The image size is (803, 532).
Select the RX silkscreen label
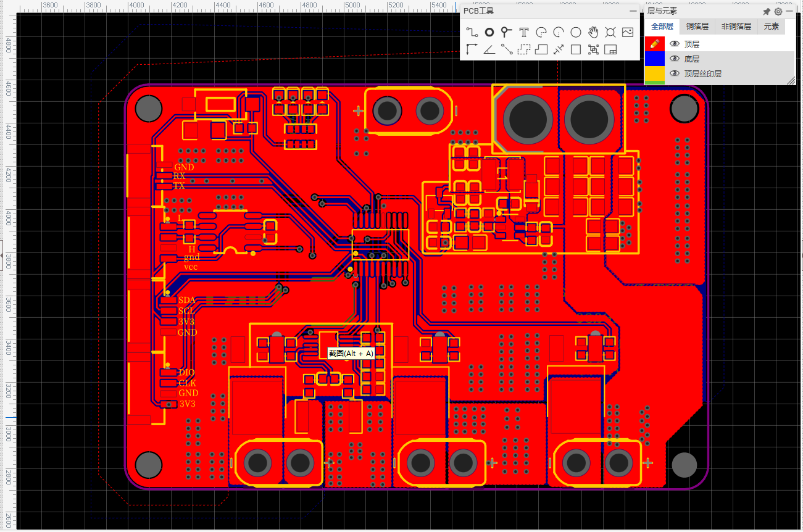[179, 177]
